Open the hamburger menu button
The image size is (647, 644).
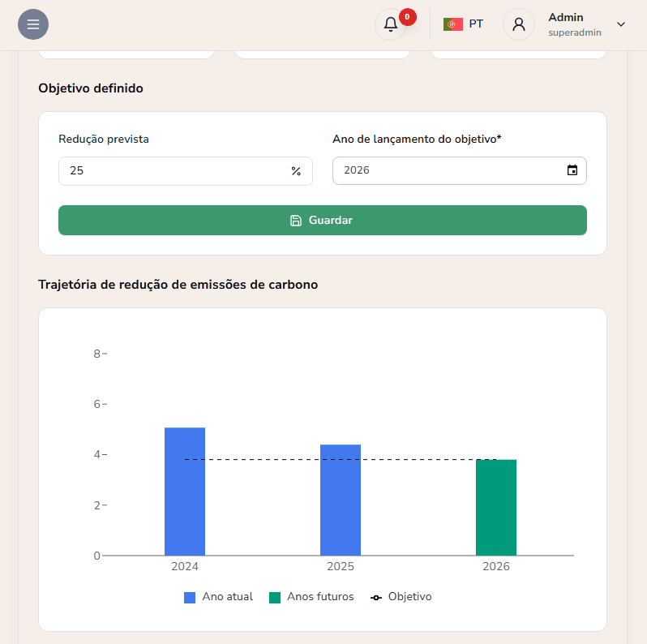coord(33,24)
